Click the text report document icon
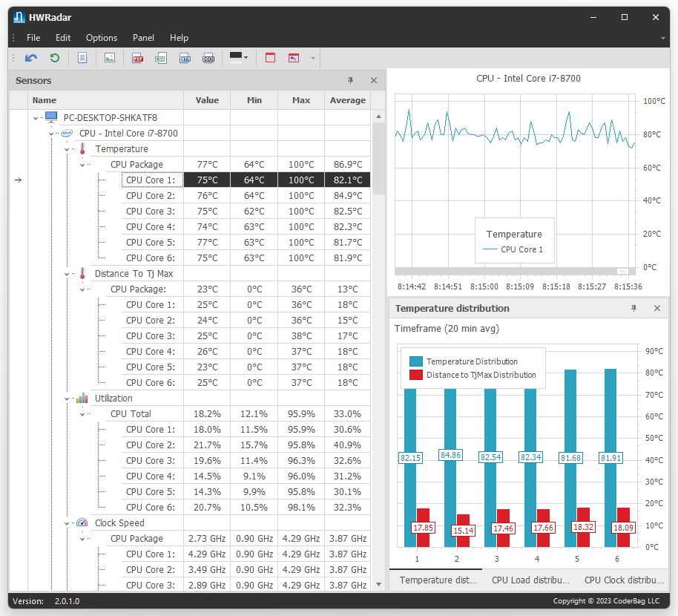Screen dimensions: 678x616 point(82,58)
